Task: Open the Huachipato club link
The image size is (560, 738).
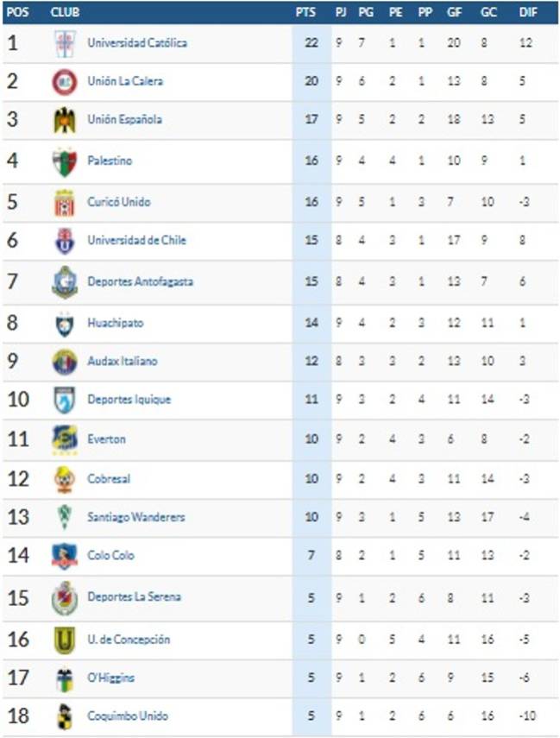Action: click(116, 323)
